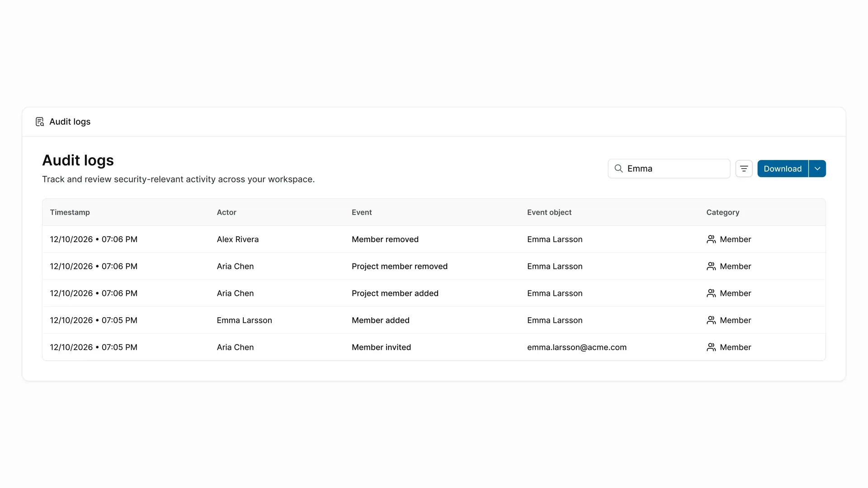868x488 pixels.
Task: Click the Audit logs document icon in header
Action: (40, 122)
